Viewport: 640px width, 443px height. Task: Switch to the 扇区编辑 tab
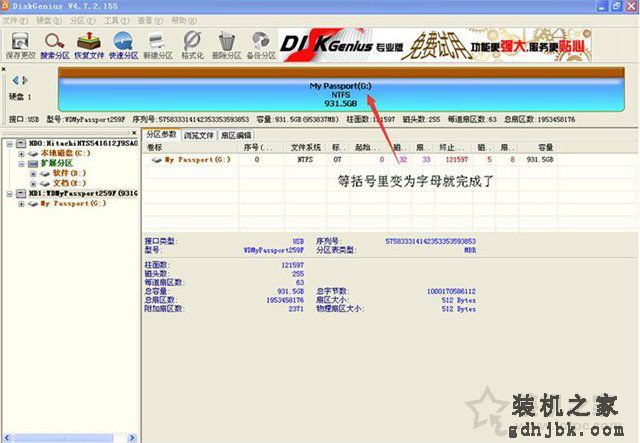[236, 135]
